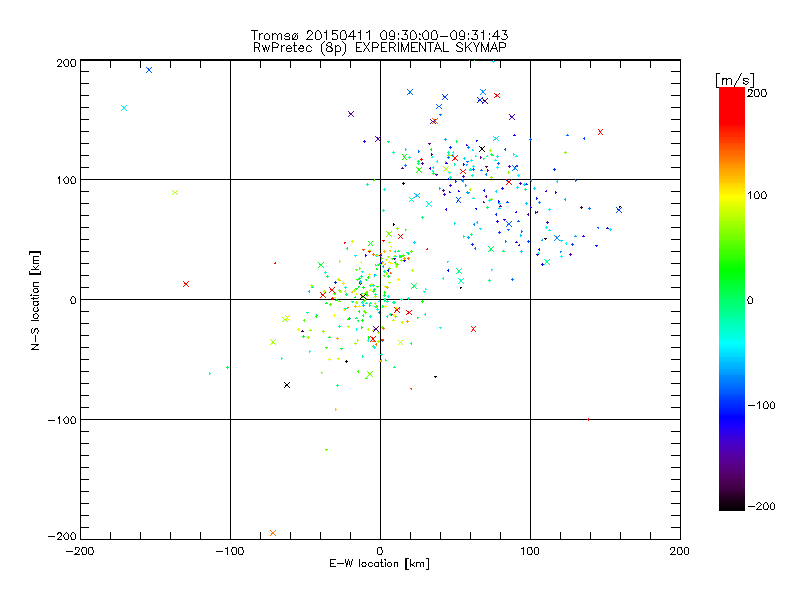Click the colorbar's '100' label
The height and width of the screenshot is (600, 800).
click(x=757, y=195)
